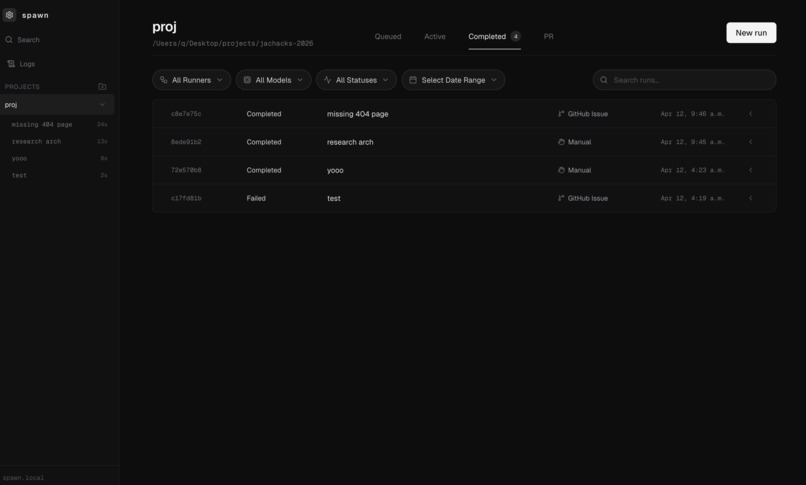Click the spawn logo icon
806x485 pixels.
pyautogui.click(x=9, y=15)
